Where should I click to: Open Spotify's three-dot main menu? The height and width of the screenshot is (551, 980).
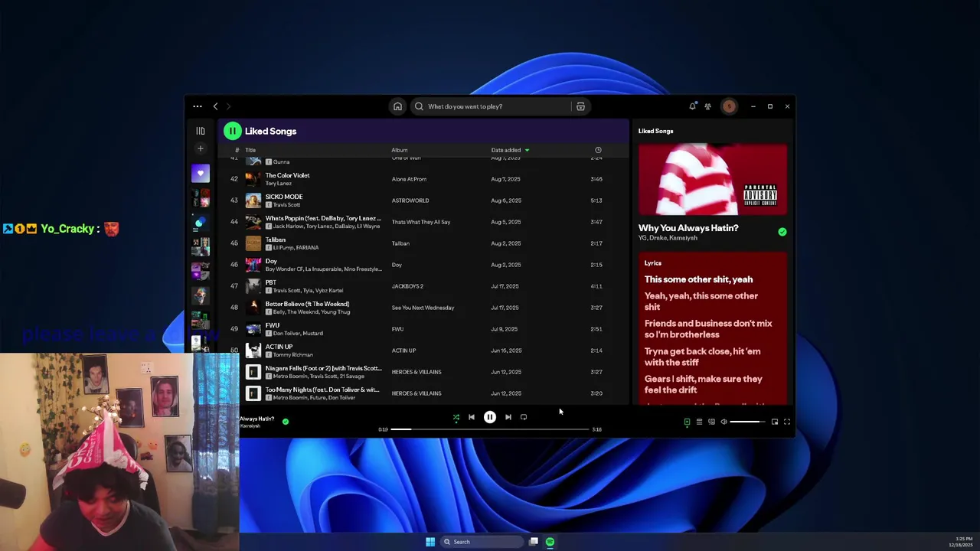pyautogui.click(x=198, y=106)
